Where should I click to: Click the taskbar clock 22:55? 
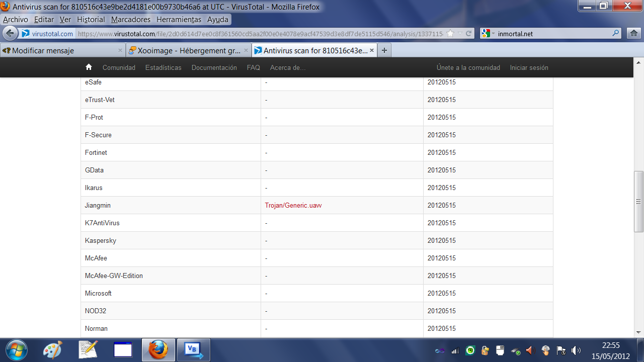pos(610,345)
